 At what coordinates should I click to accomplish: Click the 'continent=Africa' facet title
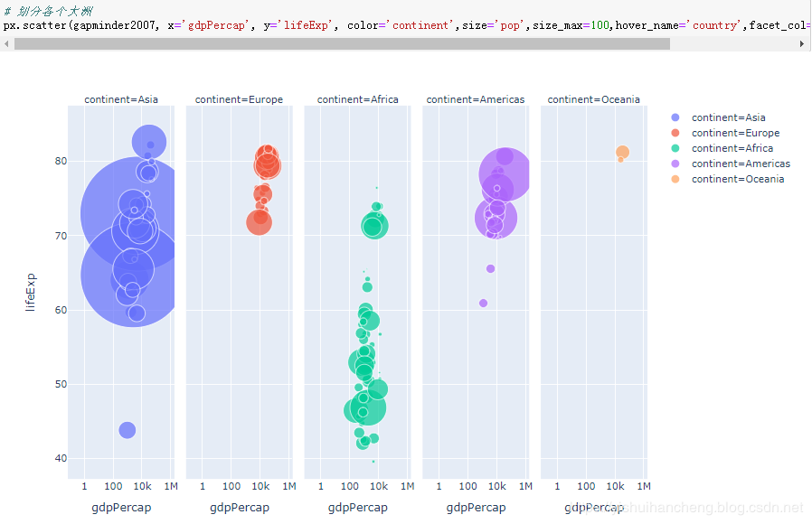pyautogui.click(x=358, y=99)
